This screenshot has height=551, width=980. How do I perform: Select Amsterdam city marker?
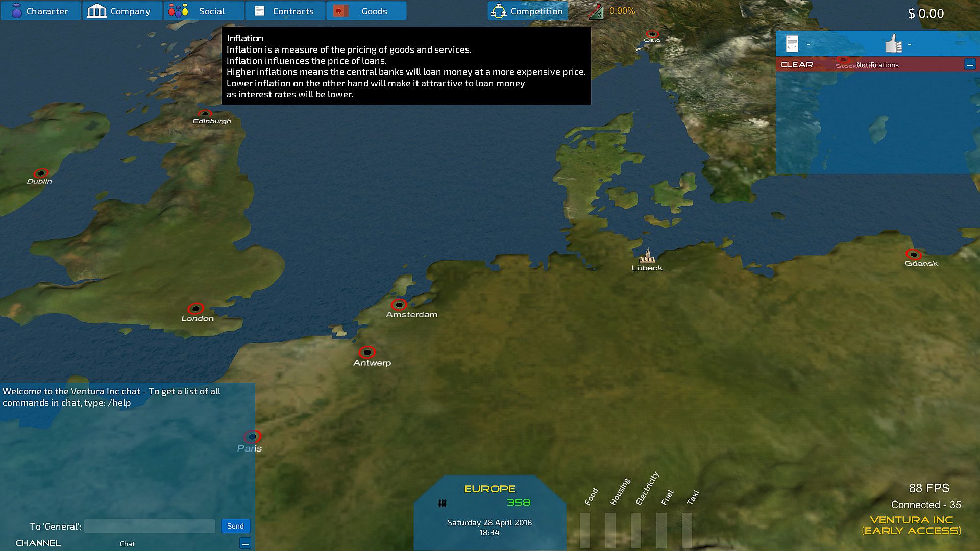(399, 305)
